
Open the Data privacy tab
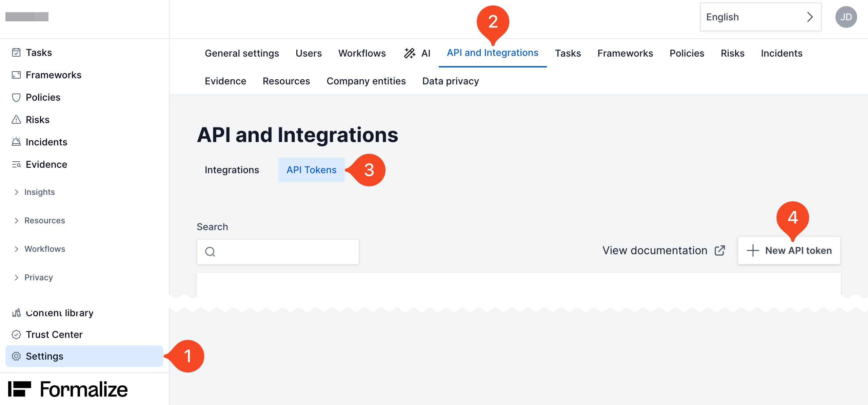pyautogui.click(x=451, y=81)
